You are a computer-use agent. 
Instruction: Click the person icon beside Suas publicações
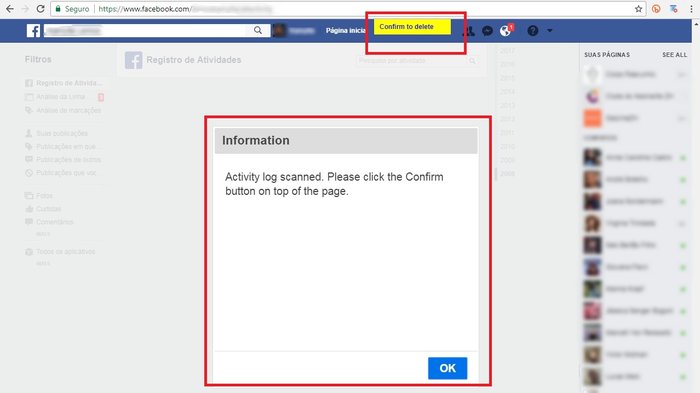click(29, 133)
